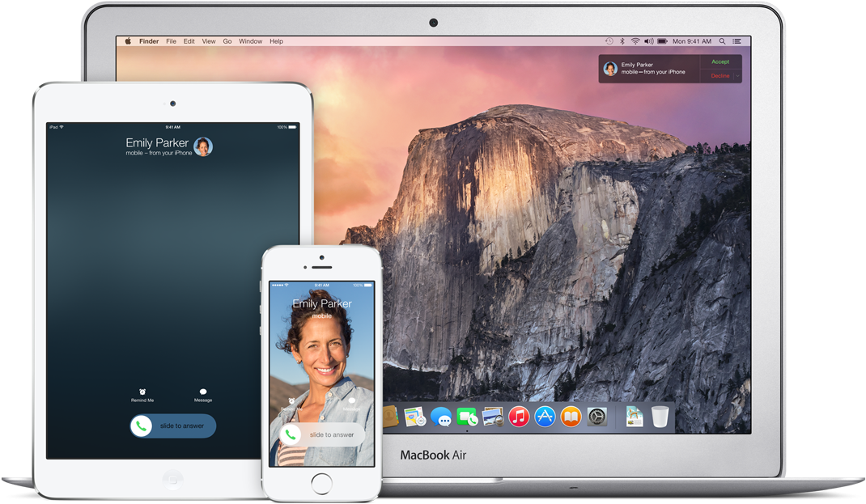
Task: Open the document file in dock
Action: [x=635, y=417]
